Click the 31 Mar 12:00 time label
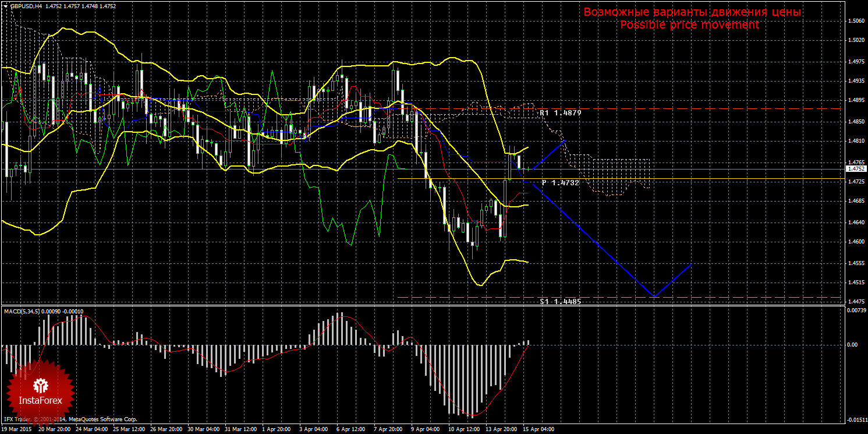Screen dimensions: 868x434 coord(240,429)
